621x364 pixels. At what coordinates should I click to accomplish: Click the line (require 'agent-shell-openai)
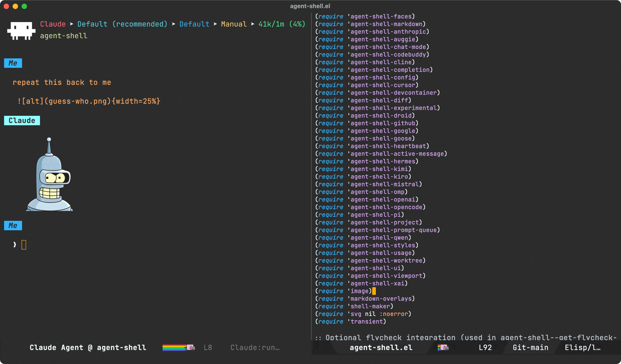[x=367, y=200]
